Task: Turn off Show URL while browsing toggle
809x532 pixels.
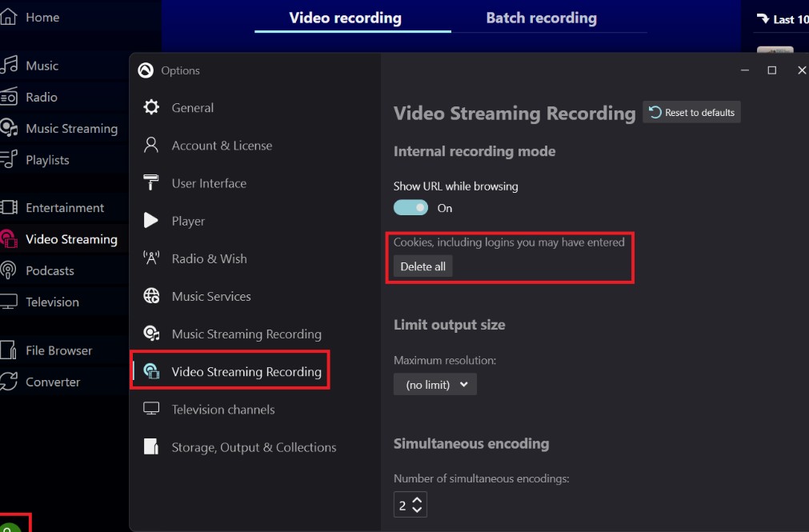Action: tap(411, 207)
